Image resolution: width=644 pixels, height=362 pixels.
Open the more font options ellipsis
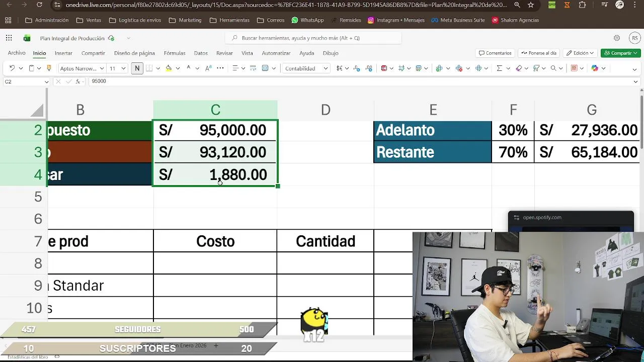pos(220,68)
